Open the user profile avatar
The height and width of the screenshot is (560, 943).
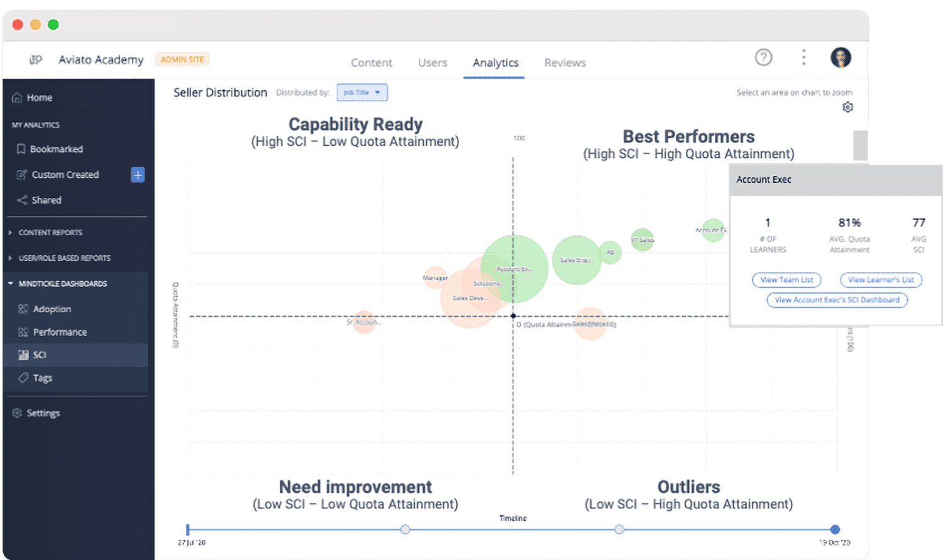pos(841,58)
